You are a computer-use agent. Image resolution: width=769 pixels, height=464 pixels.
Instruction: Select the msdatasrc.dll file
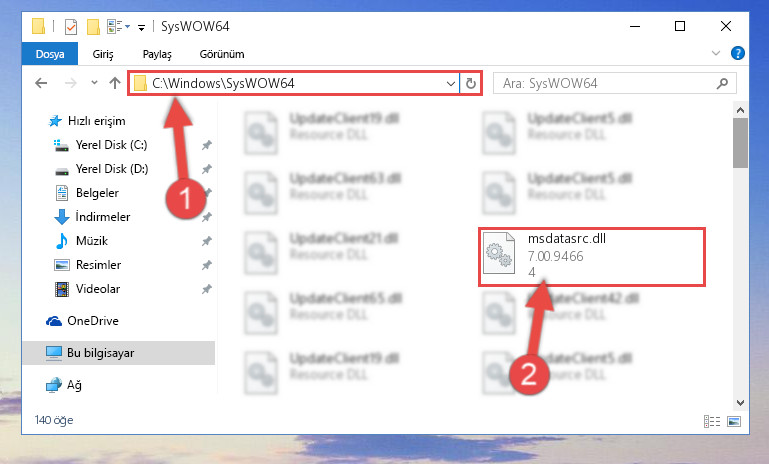[592, 257]
